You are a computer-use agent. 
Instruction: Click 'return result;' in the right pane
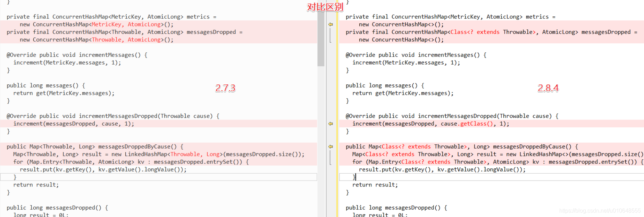(375, 185)
